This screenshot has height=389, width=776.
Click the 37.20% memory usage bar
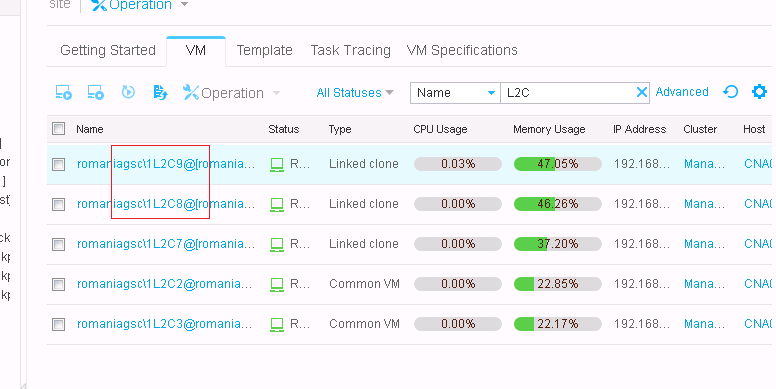tap(558, 244)
